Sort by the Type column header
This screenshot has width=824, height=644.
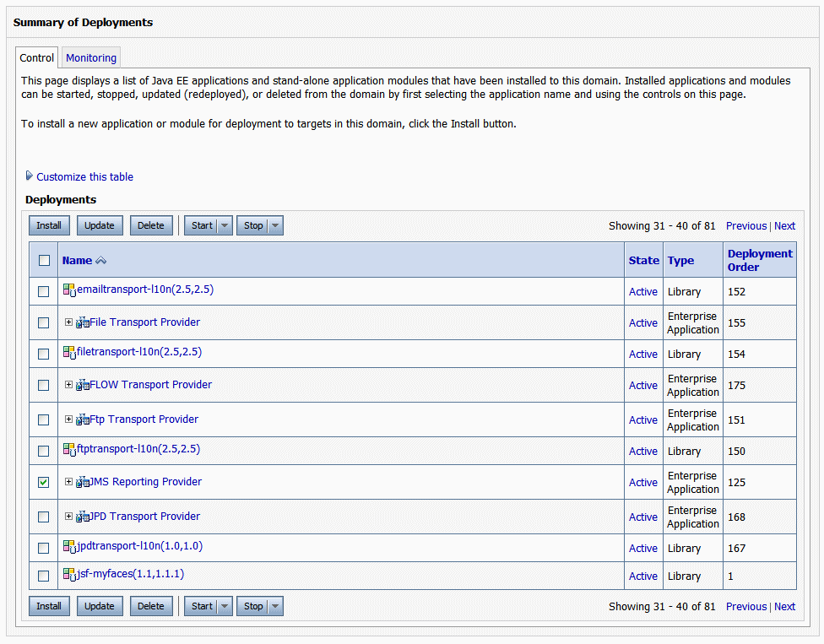click(x=680, y=261)
